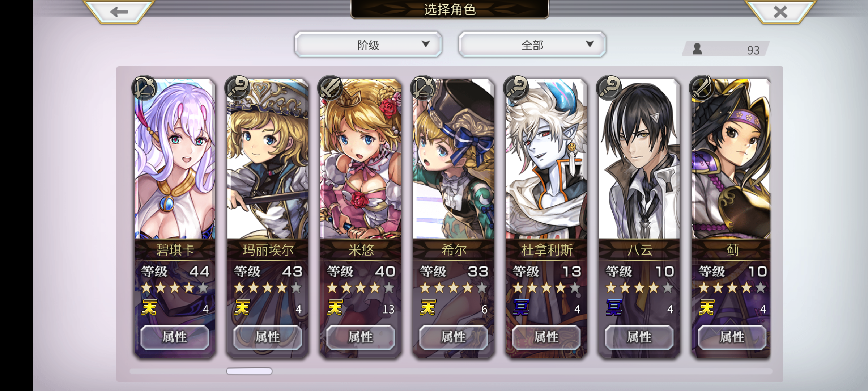868x391 pixels.
Task: Click the bow class icon on 碧琪卡
Action: (145, 88)
